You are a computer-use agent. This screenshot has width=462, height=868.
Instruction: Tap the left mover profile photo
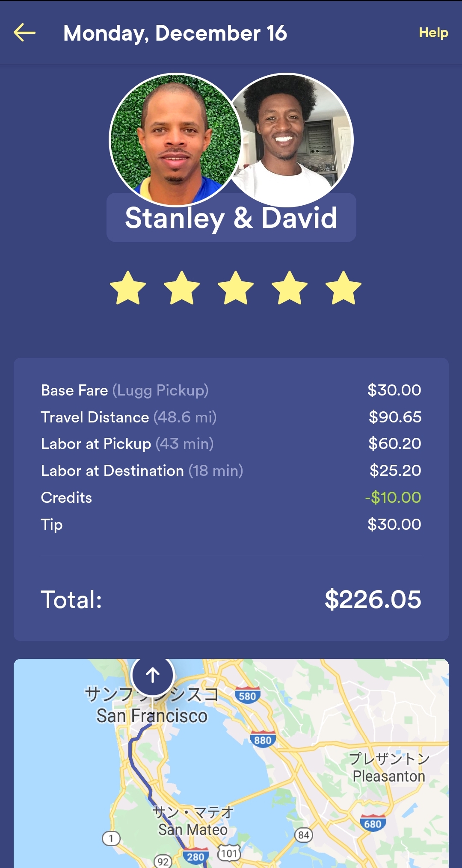pyautogui.click(x=175, y=139)
